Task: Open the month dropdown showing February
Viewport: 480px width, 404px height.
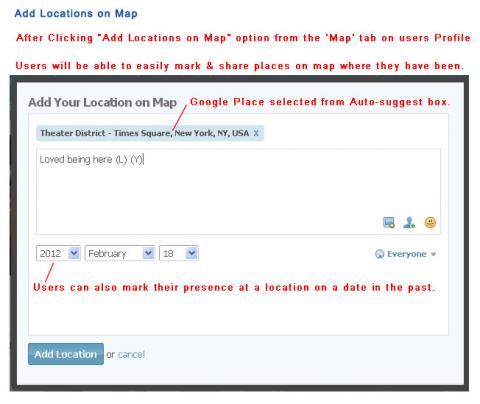Action: click(120, 253)
